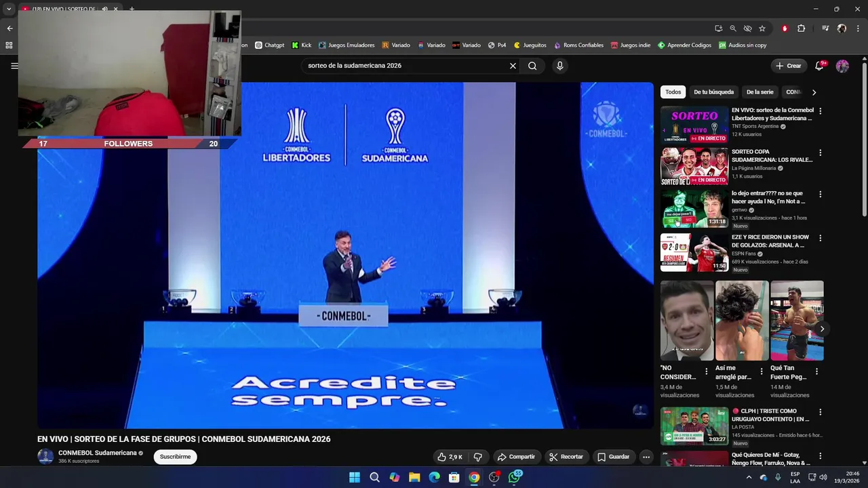
Task: Click the install app icon in address bar
Action: [x=718, y=28]
